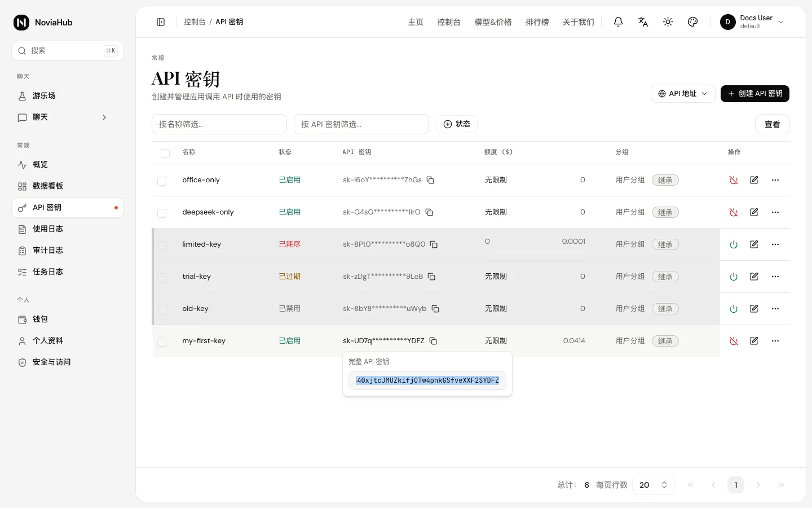Check the deepseek-only row checkbox
This screenshot has width=812, height=508.
[x=162, y=213]
